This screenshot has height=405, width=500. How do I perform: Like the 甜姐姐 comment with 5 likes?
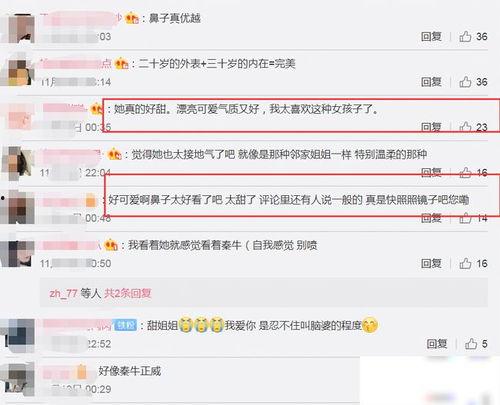tap(471, 344)
